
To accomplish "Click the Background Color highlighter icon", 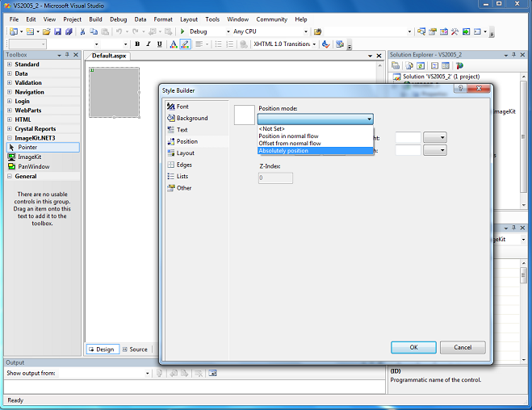I will coord(185,44).
